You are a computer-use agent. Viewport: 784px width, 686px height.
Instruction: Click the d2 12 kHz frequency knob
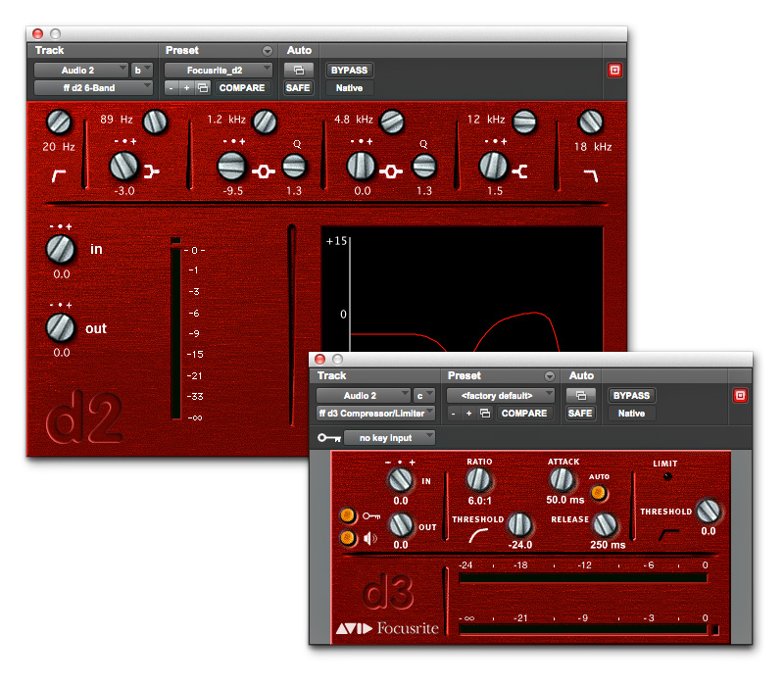524,122
